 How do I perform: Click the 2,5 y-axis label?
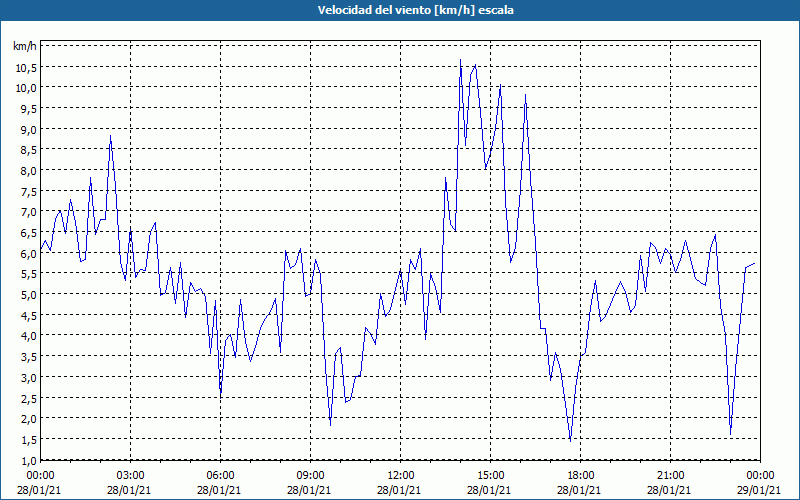point(29,398)
